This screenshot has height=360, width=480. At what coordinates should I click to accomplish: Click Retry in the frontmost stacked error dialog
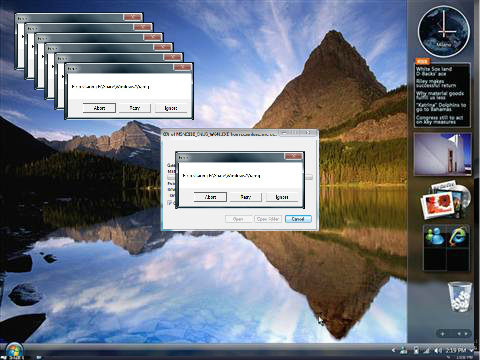(135, 108)
